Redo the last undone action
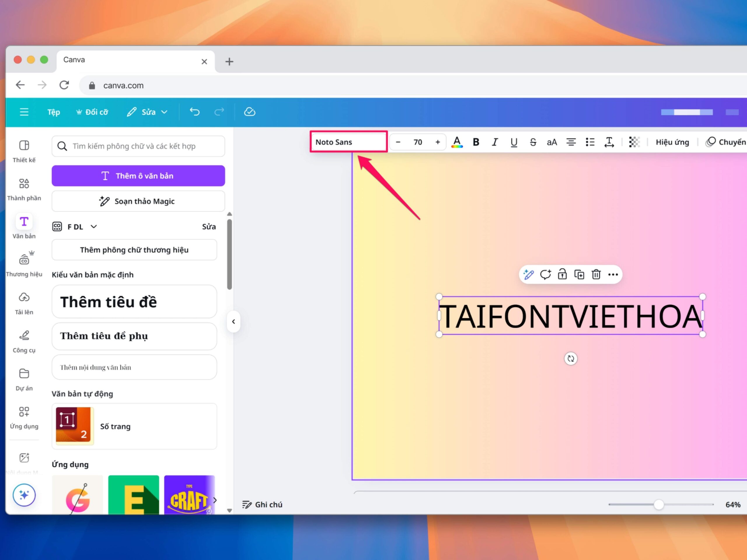This screenshot has width=747, height=560. pos(219,112)
